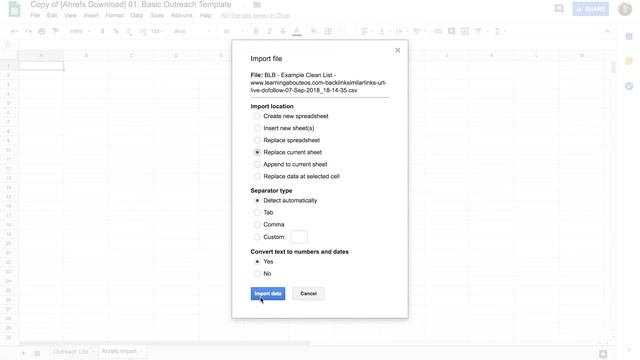Open the functions sigma dropdown
The height and width of the screenshot is (360, 640).
pos(499,31)
